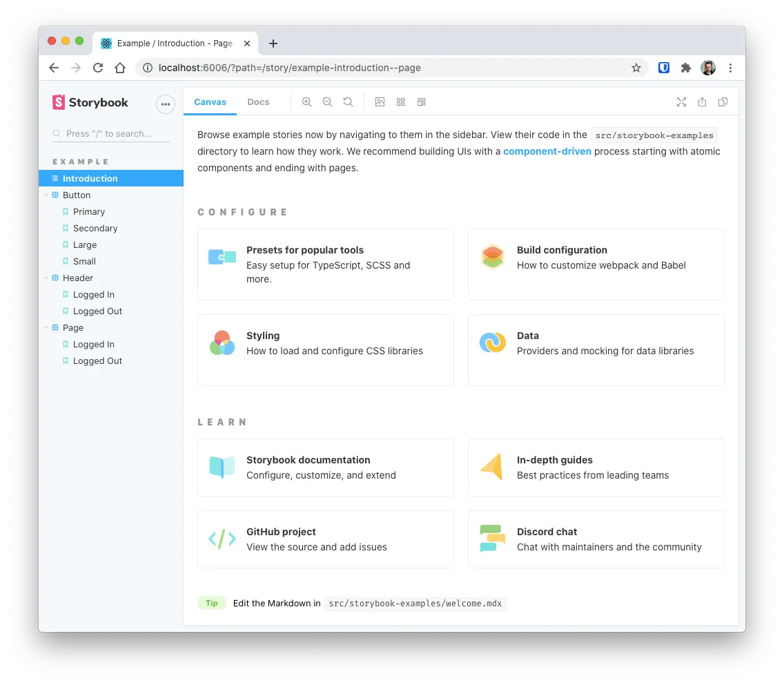The height and width of the screenshot is (683, 784).
Task: Reset zoom with the toolbar icon
Action: tap(348, 102)
